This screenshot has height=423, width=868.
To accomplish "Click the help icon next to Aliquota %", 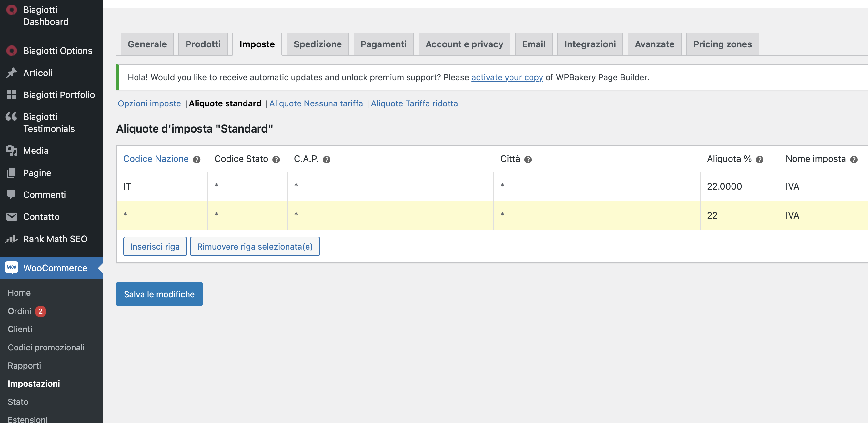I will pyautogui.click(x=760, y=160).
